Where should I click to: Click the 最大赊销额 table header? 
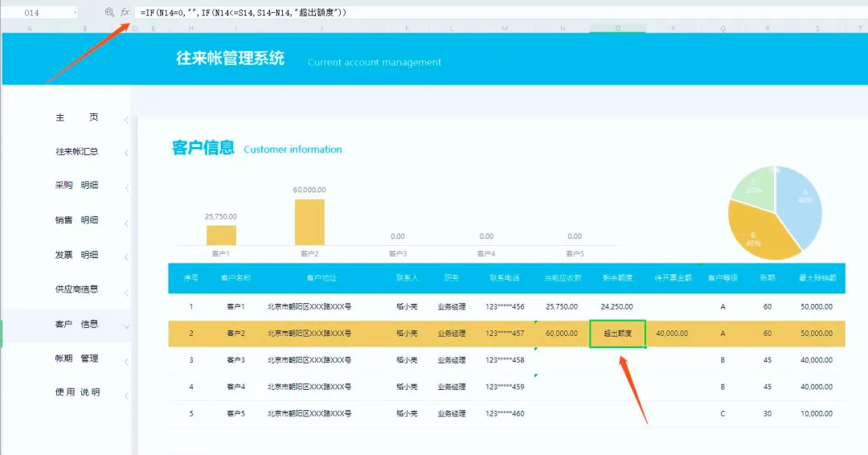point(817,278)
